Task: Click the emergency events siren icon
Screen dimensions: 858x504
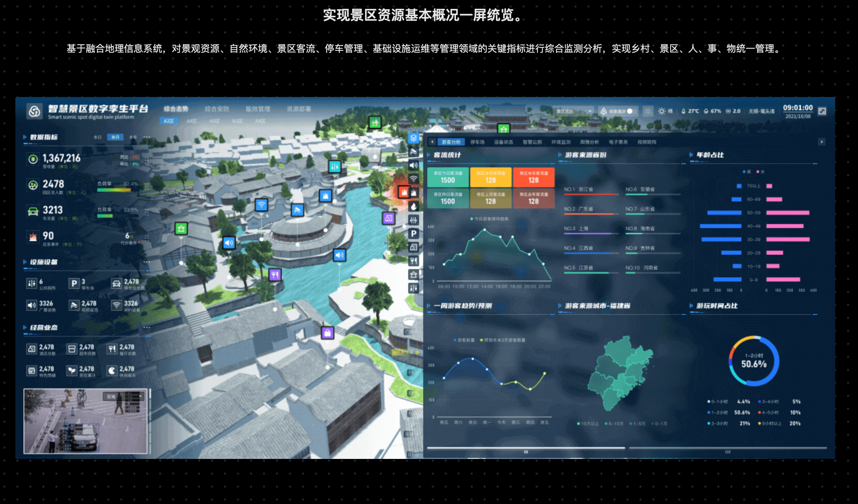Action: (x=33, y=237)
